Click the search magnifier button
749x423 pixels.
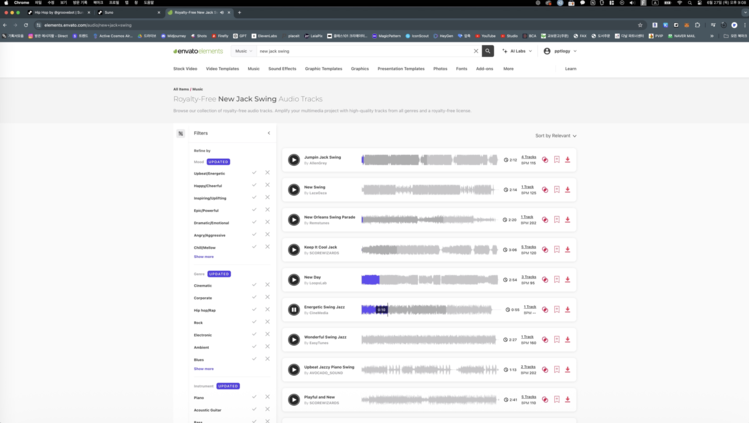(488, 51)
